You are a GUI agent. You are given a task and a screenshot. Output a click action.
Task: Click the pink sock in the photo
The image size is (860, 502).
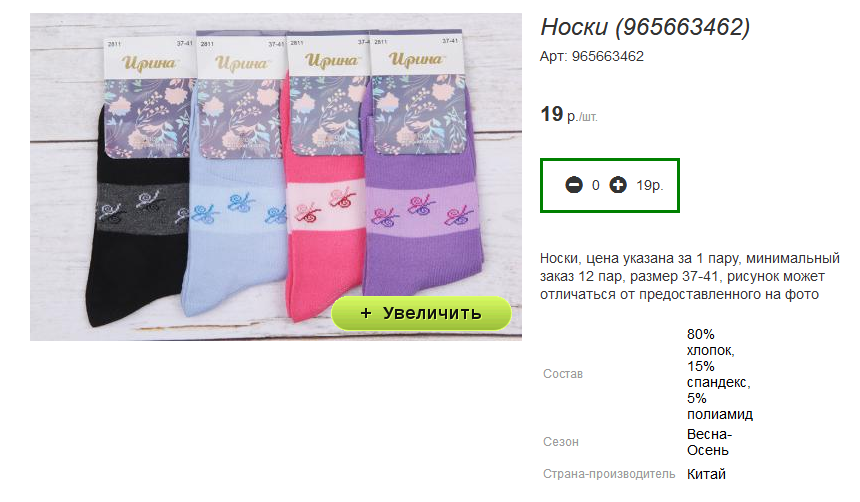324,236
